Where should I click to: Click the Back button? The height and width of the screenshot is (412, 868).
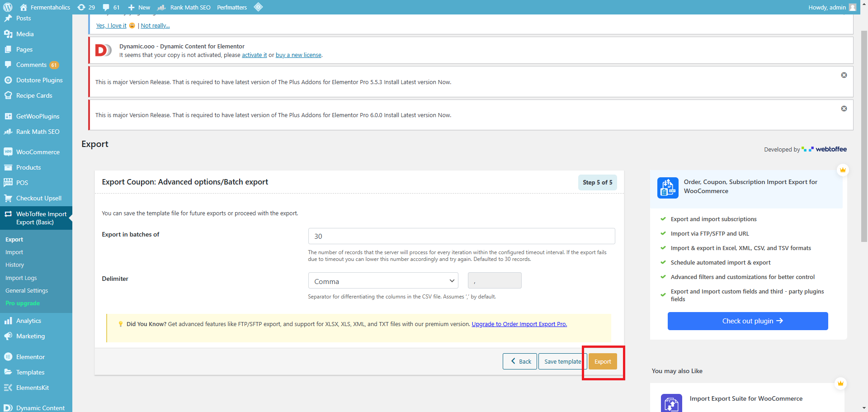520,361
